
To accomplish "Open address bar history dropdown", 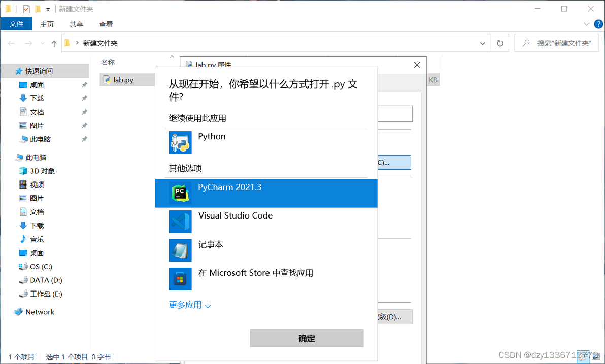I will (x=482, y=43).
